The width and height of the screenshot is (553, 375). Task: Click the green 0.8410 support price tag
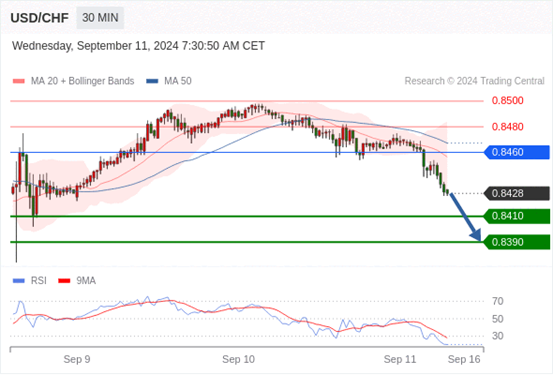coord(517,216)
